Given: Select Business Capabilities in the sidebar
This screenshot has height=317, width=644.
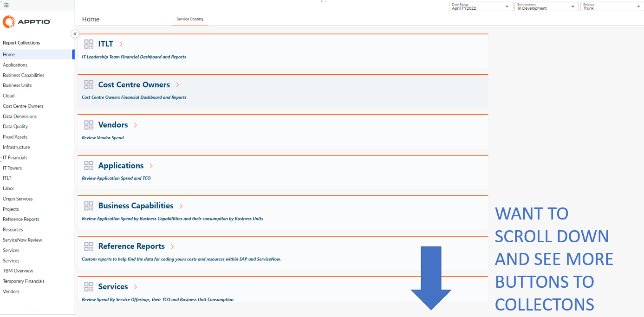Looking at the screenshot, I should [23, 75].
